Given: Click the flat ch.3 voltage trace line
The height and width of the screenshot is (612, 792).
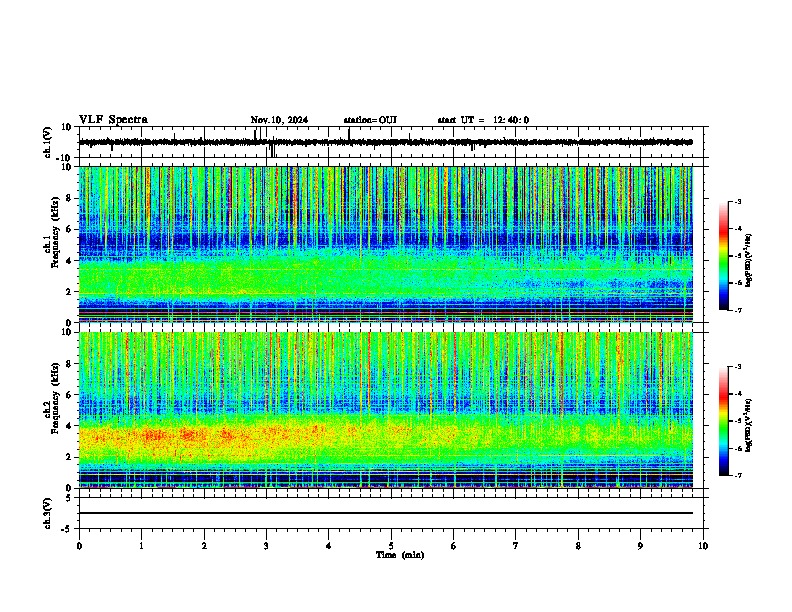Looking at the screenshot, I should tap(386, 513).
